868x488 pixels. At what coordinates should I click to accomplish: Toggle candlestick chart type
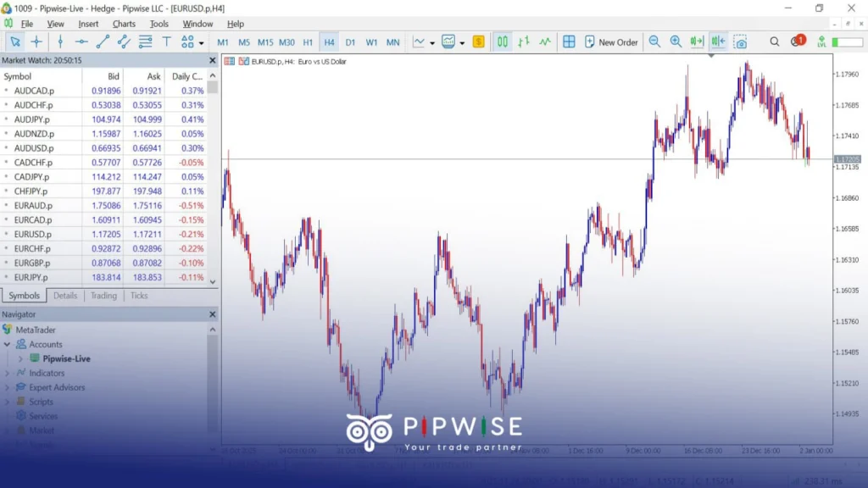502,42
